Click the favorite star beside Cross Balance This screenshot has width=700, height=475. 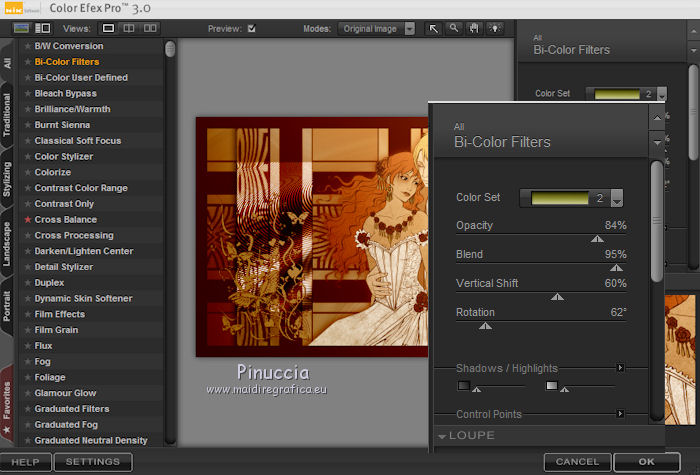[x=28, y=219]
